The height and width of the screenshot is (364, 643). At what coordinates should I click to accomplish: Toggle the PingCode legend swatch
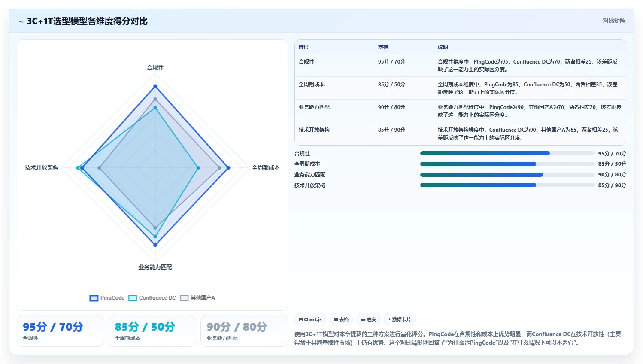pos(94,298)
